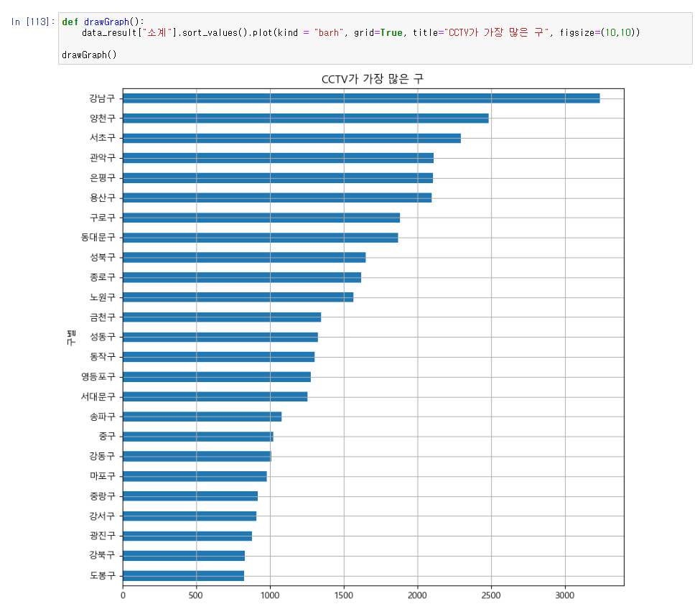Image resolution: width=700 pixels, height=609 pixels.
Task: Click the 관악구 bar
Action: [x=278, y=158]
